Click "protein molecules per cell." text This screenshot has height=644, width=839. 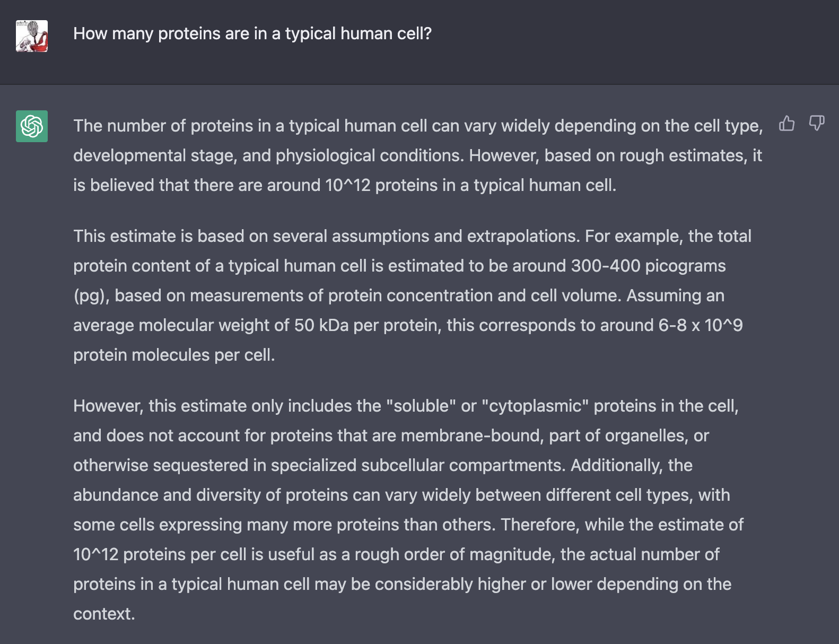[174, 355]
